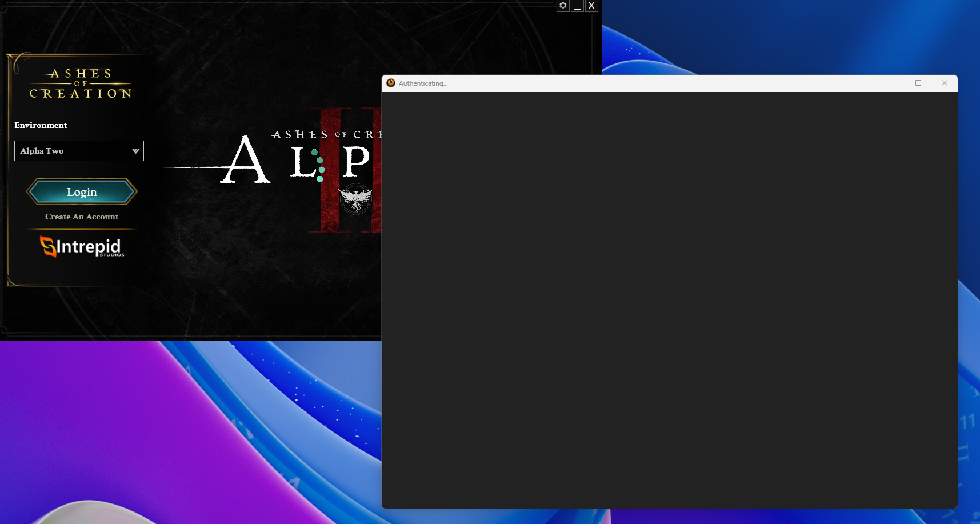Click the Environment section label
980x524 pixels.
pyautogui.click(x=41, y=125)
